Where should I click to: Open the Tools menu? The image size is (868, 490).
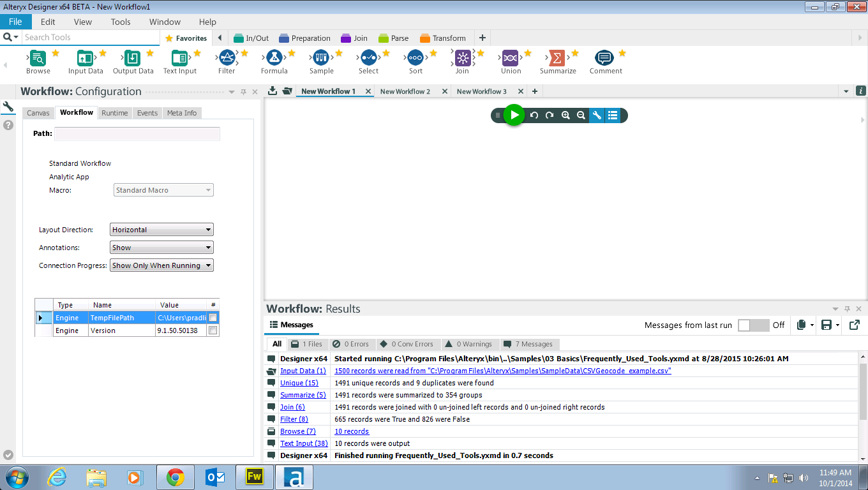point(121,22)
